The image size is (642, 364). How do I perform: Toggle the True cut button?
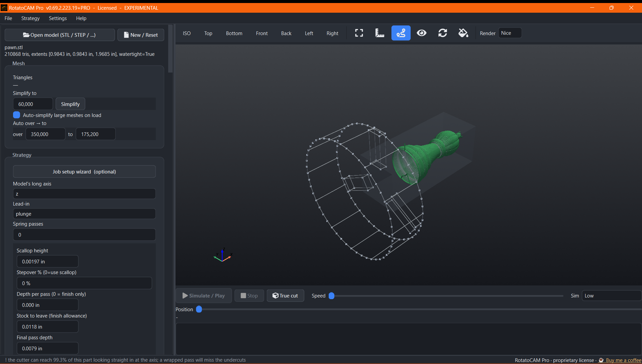(285, 296)
